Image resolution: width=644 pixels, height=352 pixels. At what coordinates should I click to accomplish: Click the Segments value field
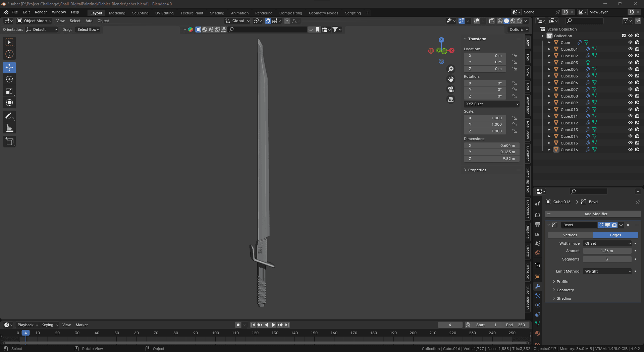pyautogui.click(x=607, y=259)
